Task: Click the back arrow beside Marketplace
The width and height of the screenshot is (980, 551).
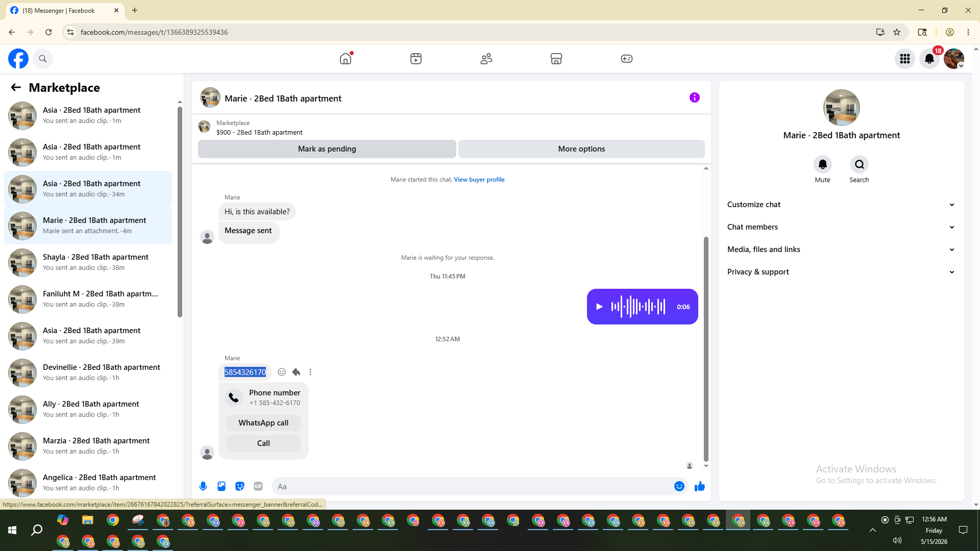Action: tap(16, 87)
